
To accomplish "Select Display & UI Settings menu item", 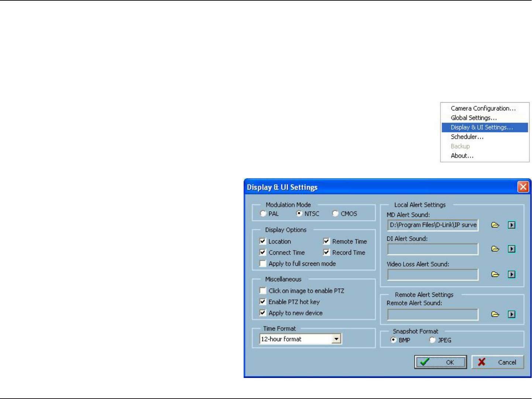I will (485, 127).
